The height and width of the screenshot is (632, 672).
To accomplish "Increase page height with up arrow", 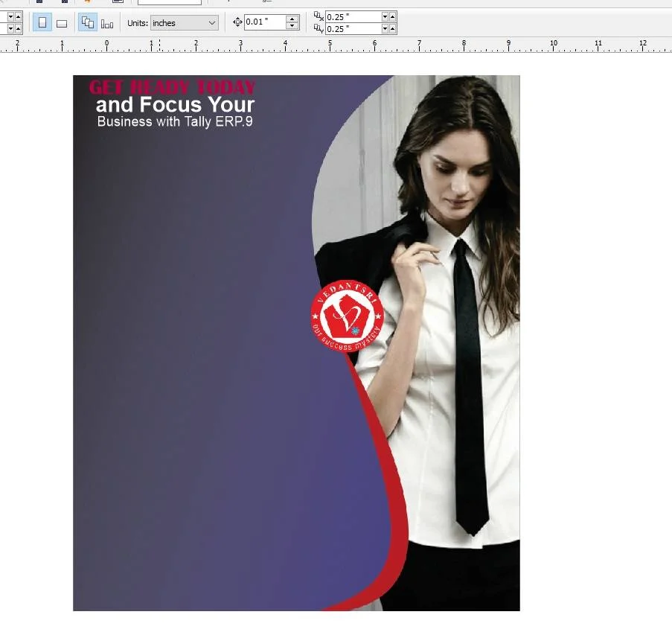I will pos(18,29).
